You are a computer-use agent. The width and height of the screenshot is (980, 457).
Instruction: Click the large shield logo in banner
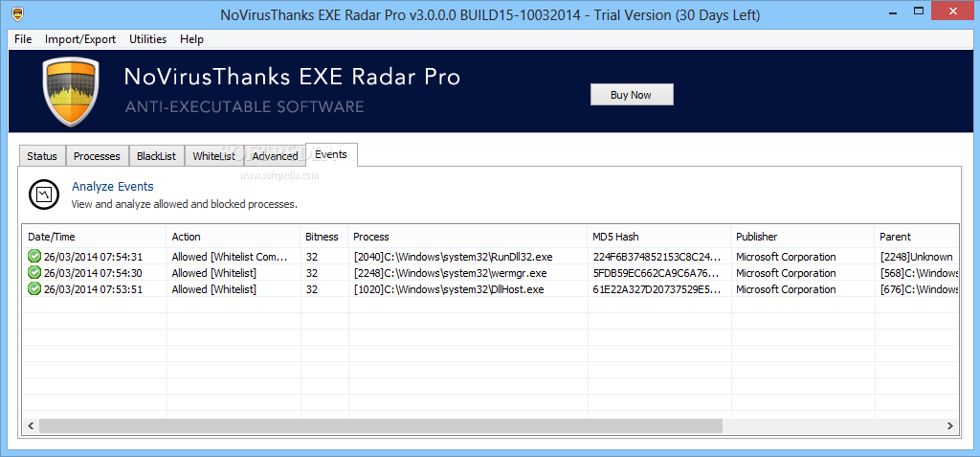pyautogui.click(x=71, y=92)
